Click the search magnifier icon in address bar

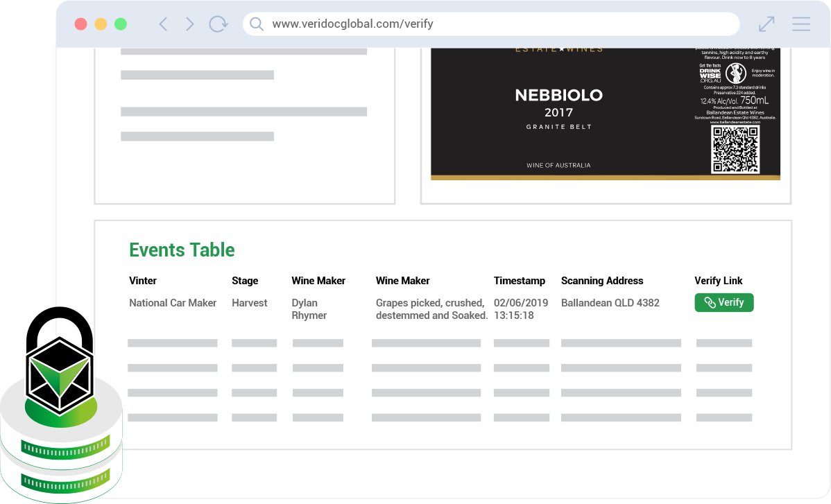click(257, 24)
